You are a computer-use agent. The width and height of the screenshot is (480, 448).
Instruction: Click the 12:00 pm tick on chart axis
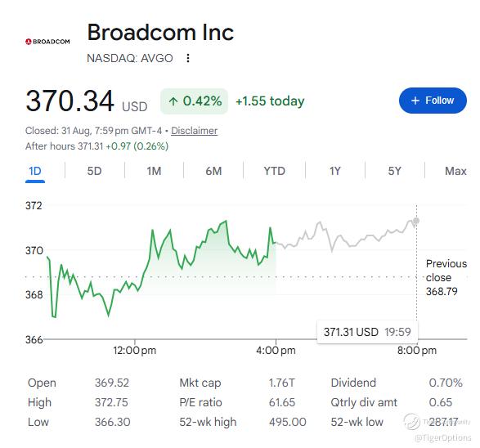click(x=134, y=351)
